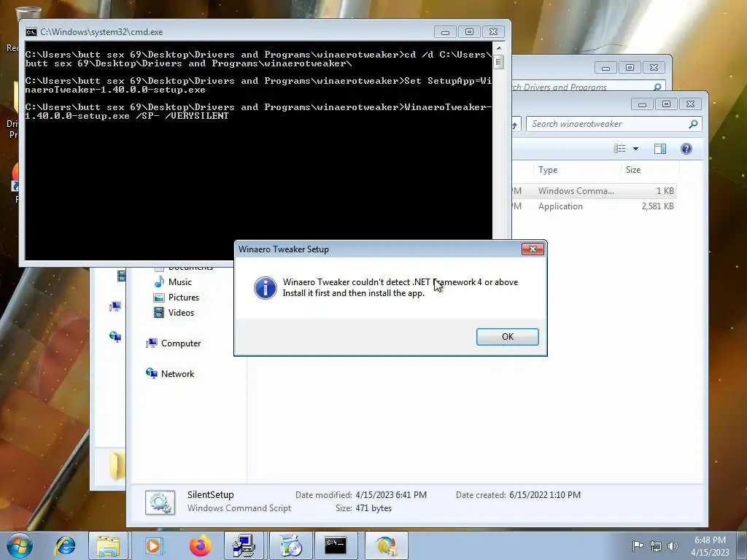Open the network computers taskbar item

click(244, 545)
